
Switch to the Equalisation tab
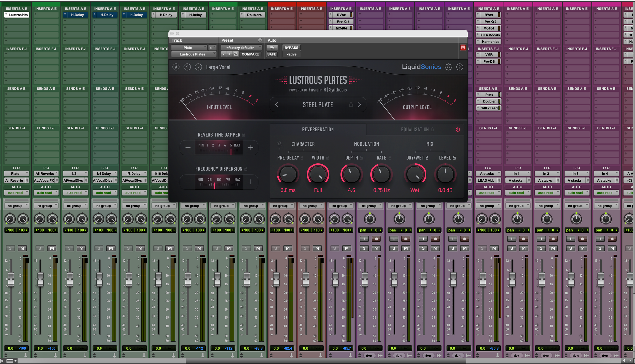tap(415, 129)
